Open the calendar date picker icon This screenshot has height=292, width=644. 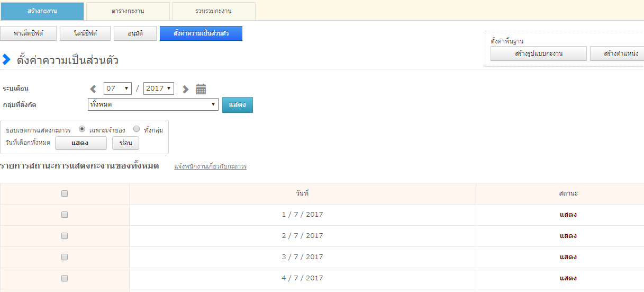tap(201, 89)
